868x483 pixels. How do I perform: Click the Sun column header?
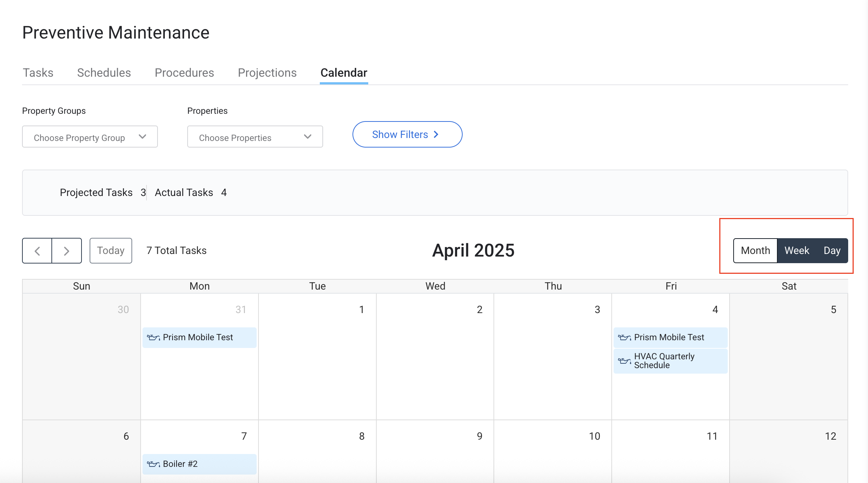point(82,286)
